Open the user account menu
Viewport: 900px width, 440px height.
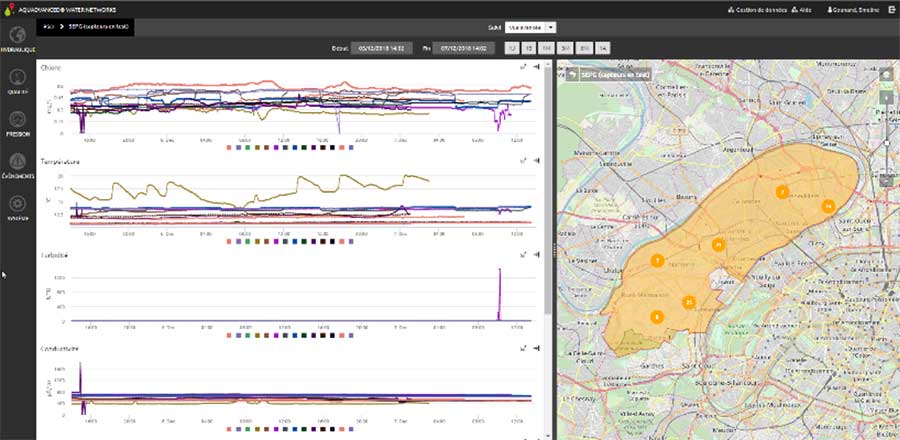coord(853,10)
